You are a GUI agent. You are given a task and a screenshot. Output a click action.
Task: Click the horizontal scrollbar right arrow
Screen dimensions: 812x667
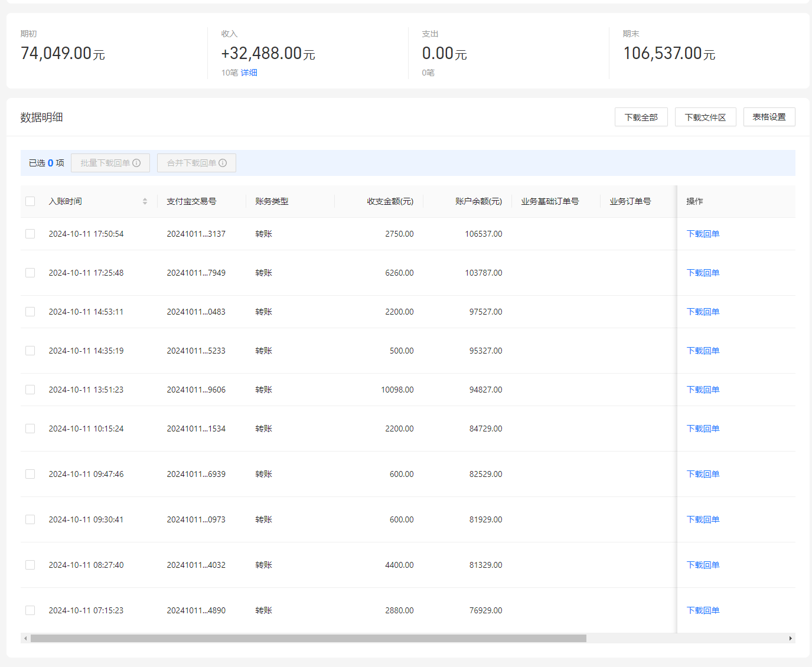(x=791, y=638)
